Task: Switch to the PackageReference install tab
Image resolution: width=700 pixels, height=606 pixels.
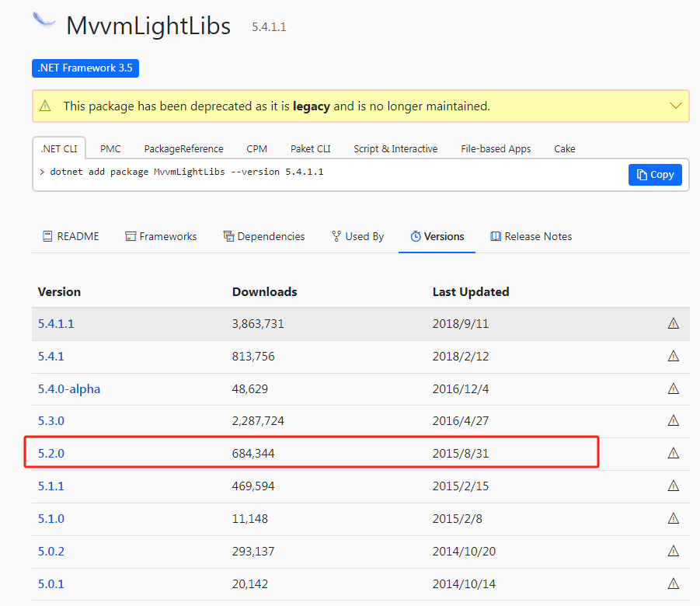Action: [x=183, y=148]
